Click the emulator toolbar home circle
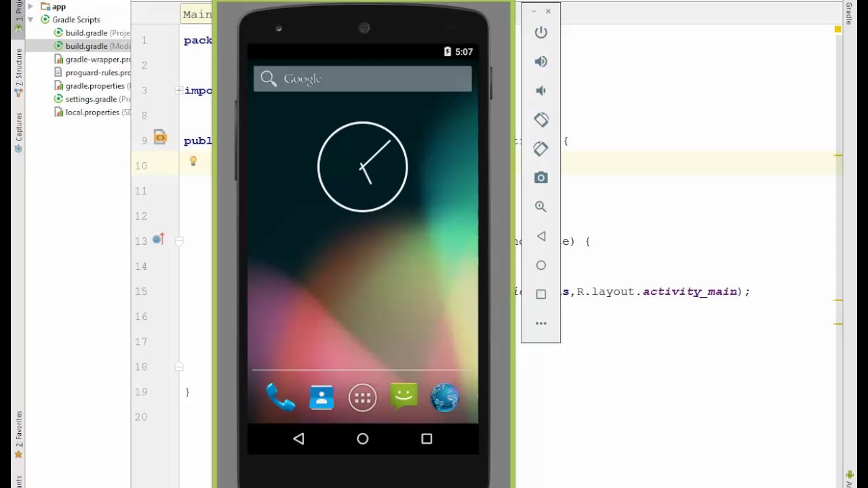The height and width of the screenshot is (488, 868). (x=540, y=266)
